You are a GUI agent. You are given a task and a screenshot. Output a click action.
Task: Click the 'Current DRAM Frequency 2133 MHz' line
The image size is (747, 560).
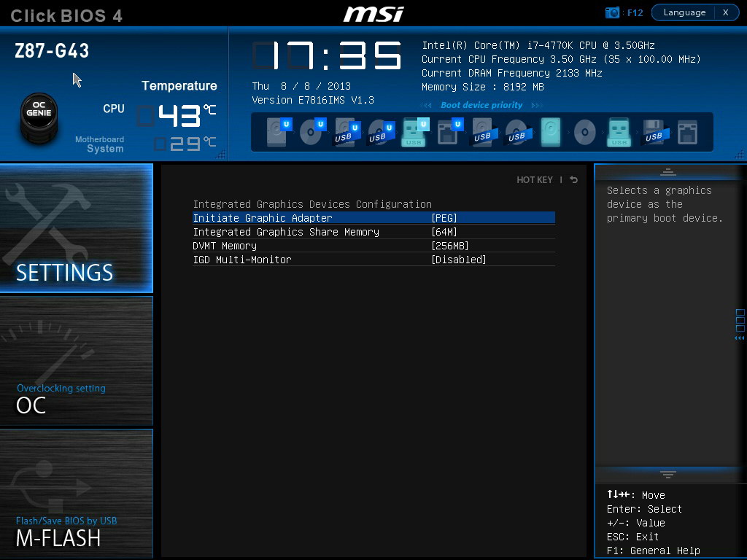click(511, 73)
